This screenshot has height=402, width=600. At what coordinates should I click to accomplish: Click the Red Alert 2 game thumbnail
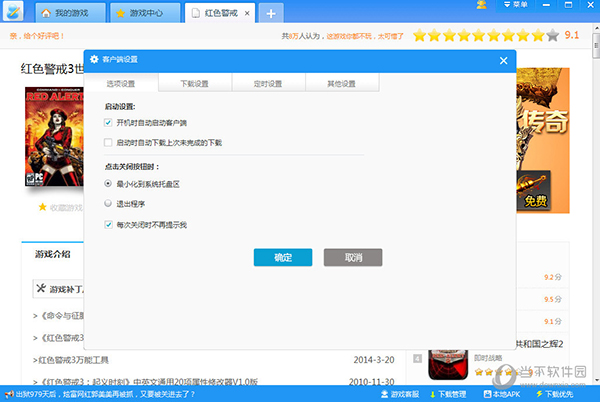(x=448, y=364)
